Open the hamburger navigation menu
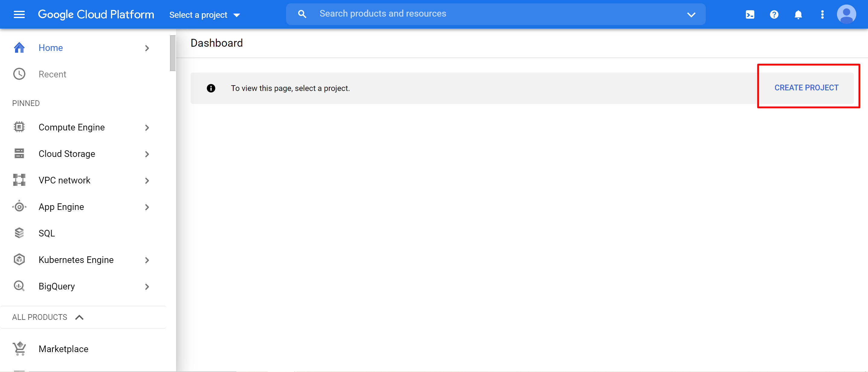Screen dimensions: 868x372 pyautogui.click(x=19, y=14)
